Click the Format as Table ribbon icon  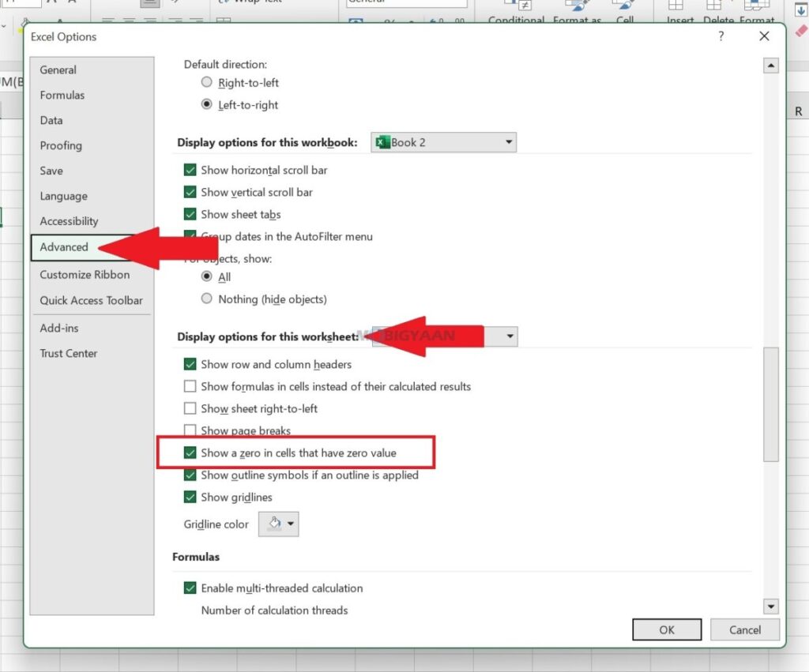click(x=577, y=11)
